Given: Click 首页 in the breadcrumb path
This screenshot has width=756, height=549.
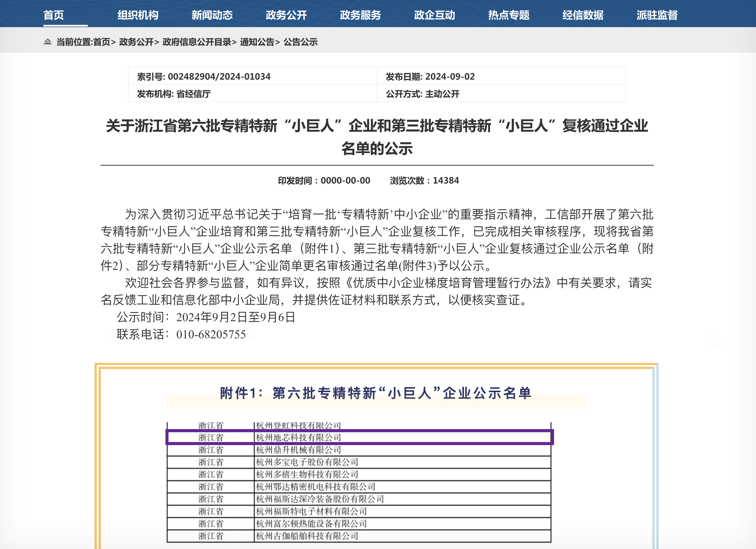Looking at the screenshot, I should coord(102,42).
